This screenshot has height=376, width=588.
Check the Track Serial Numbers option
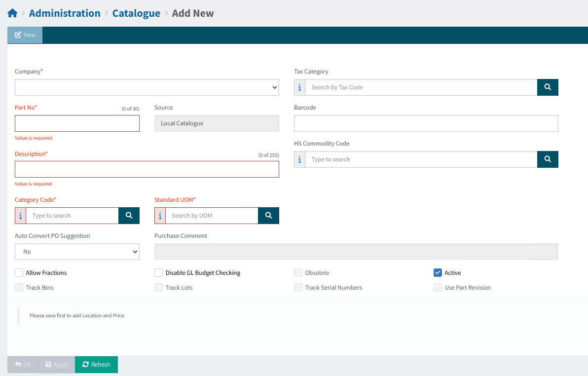[298, 287]
